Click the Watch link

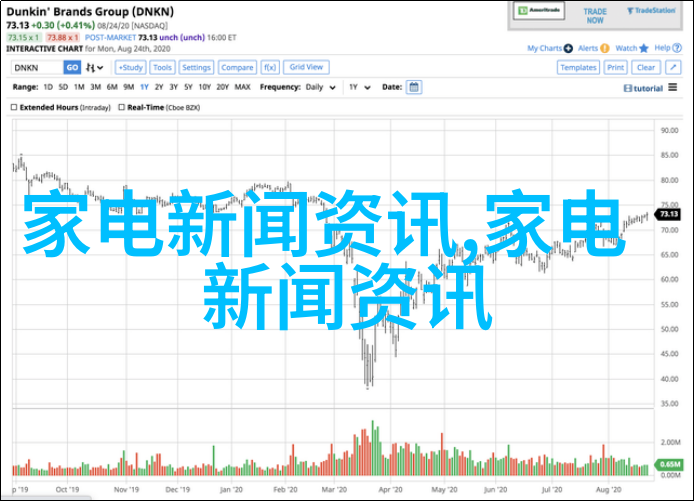pos(626,48)
